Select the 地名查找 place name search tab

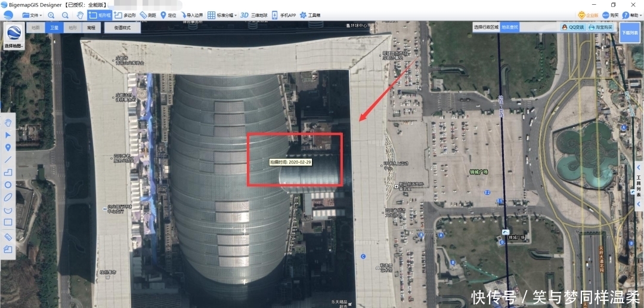coord(510,27)
